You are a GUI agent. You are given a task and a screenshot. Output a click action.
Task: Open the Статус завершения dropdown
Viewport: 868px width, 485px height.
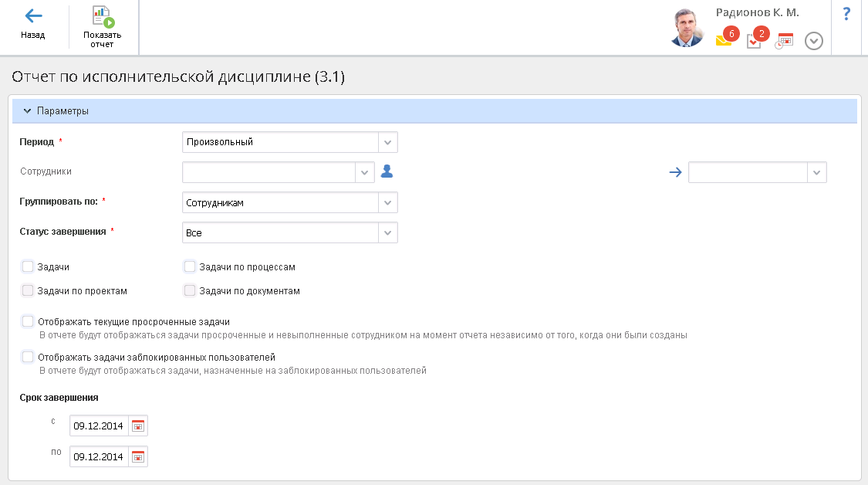388,232
